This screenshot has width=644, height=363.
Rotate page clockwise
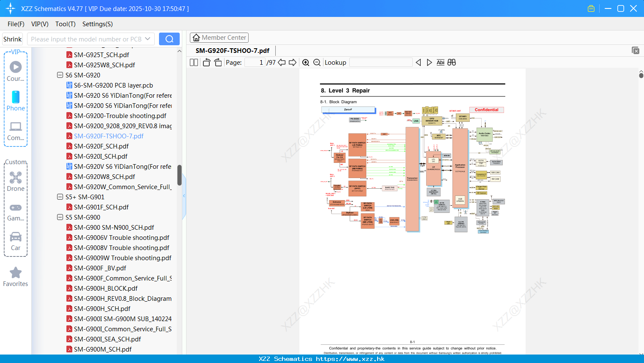pyautogui.click(x=218, y=63)
